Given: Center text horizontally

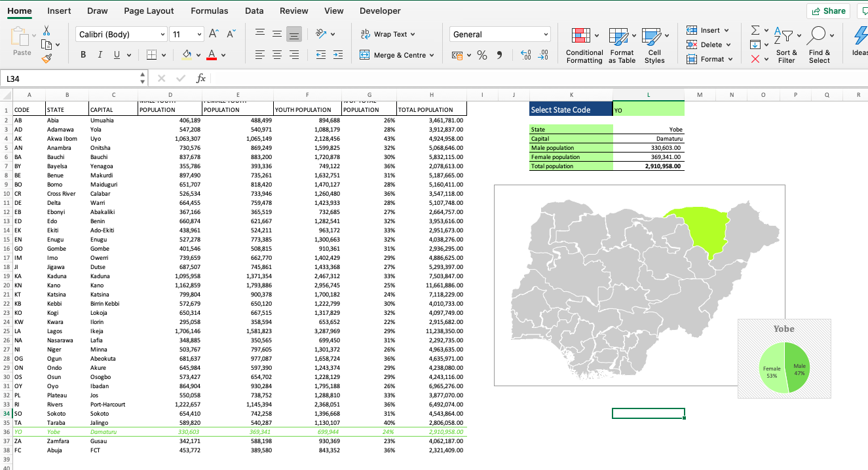Looking at the screenshot, I should click(x=277, y=55).
